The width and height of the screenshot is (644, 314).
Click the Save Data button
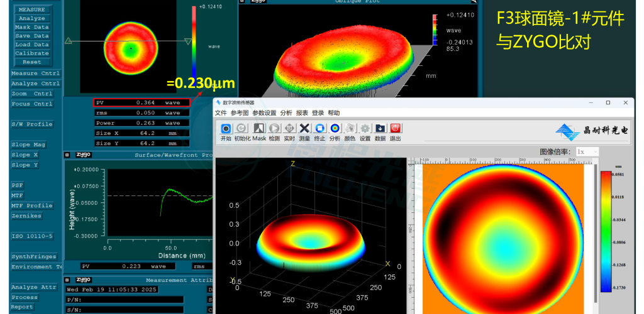tap(32, 36)
